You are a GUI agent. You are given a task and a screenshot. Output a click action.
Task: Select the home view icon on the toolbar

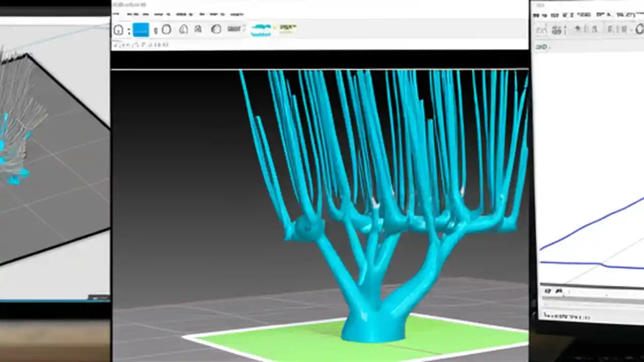[118, 30]
